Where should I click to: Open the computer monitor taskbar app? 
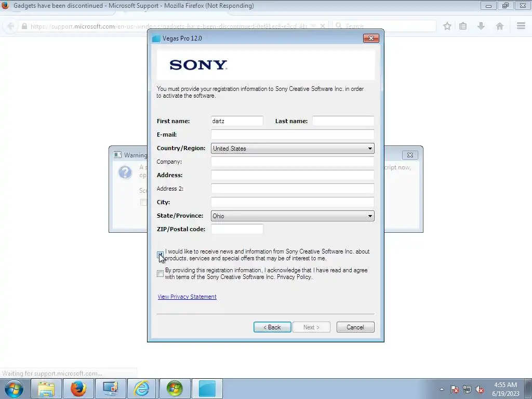[x=111, y=389]
